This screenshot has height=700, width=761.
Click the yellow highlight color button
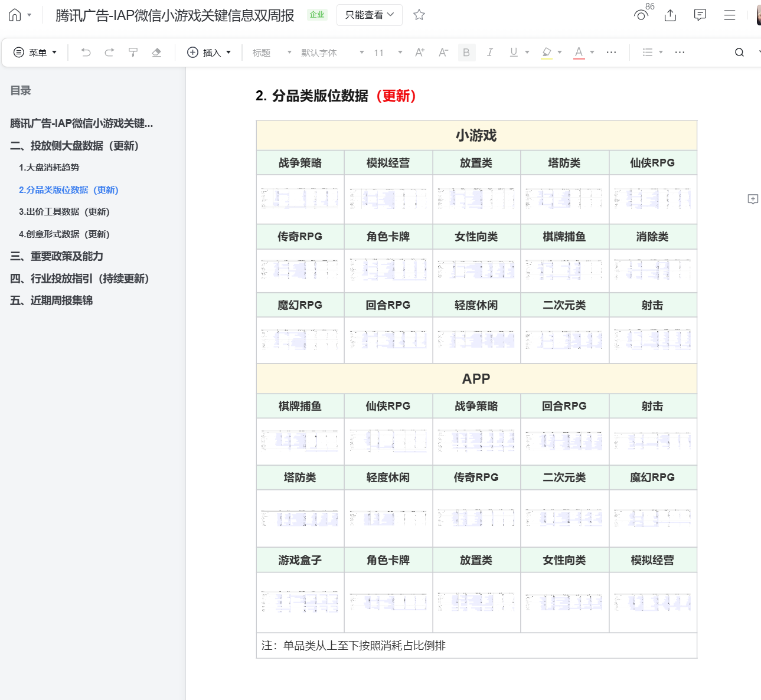(547, 53)
